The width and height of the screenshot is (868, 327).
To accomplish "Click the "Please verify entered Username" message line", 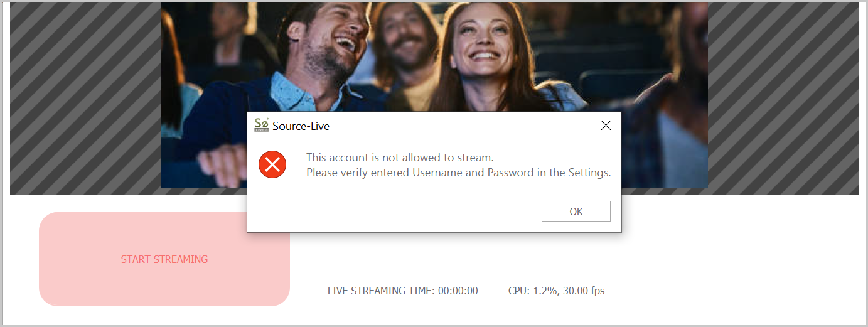I will pos(458,173).
